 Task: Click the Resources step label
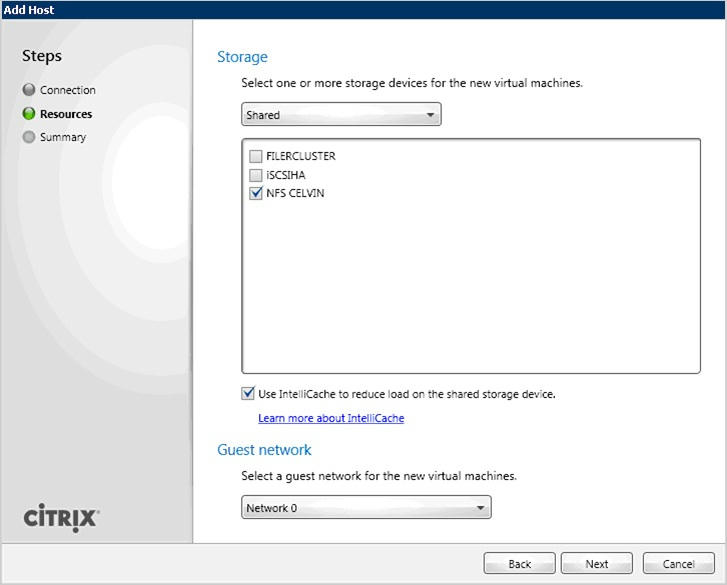(66, 114)
